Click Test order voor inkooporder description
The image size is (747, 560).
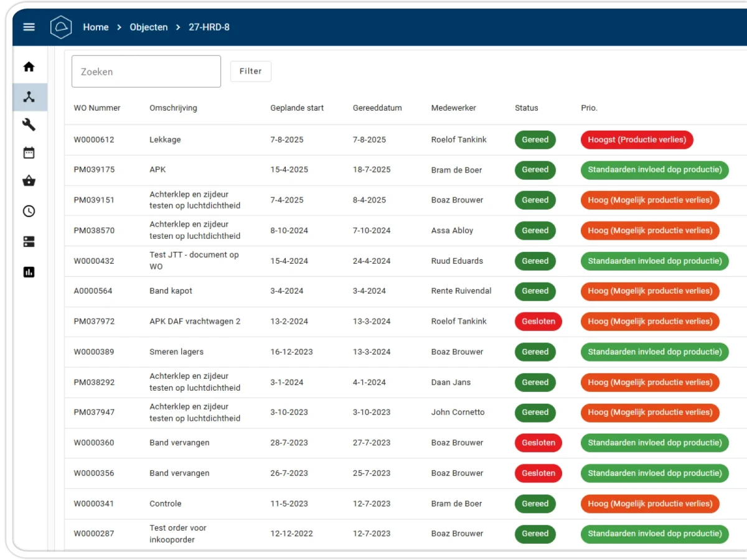point(178,534)
